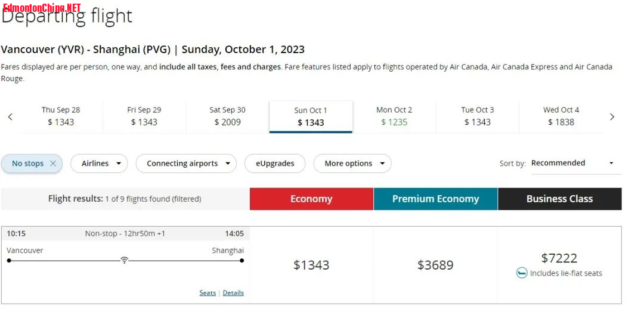This screenshot has width=644, height=321.
Task: Click the eUpgrades filter button
Action: click(275, 163)
